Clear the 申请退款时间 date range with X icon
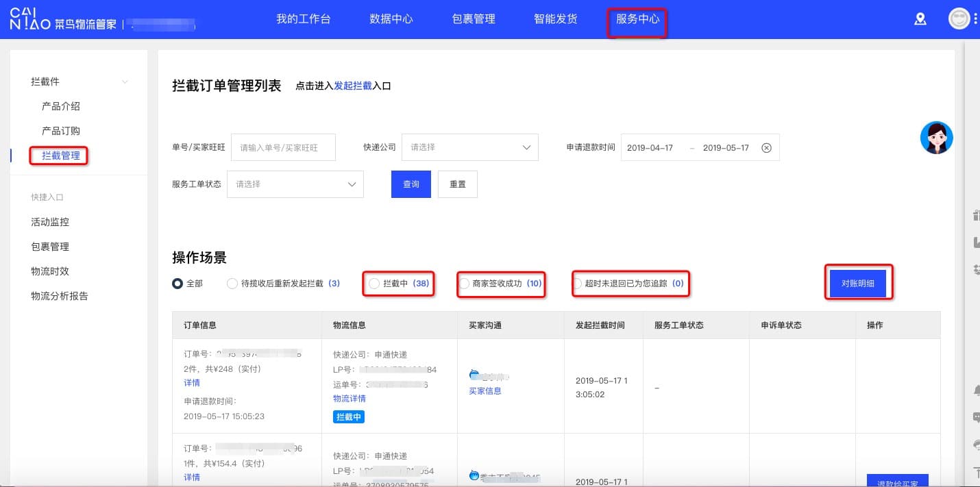Image resolution: width=980 pixels, height=487 pixels. (766, 148)
